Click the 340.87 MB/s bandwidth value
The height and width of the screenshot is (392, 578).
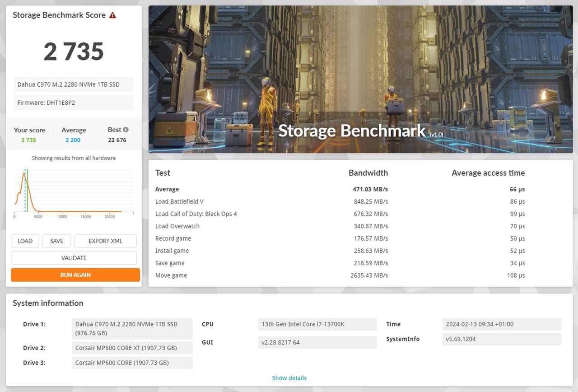pos(371,226)
